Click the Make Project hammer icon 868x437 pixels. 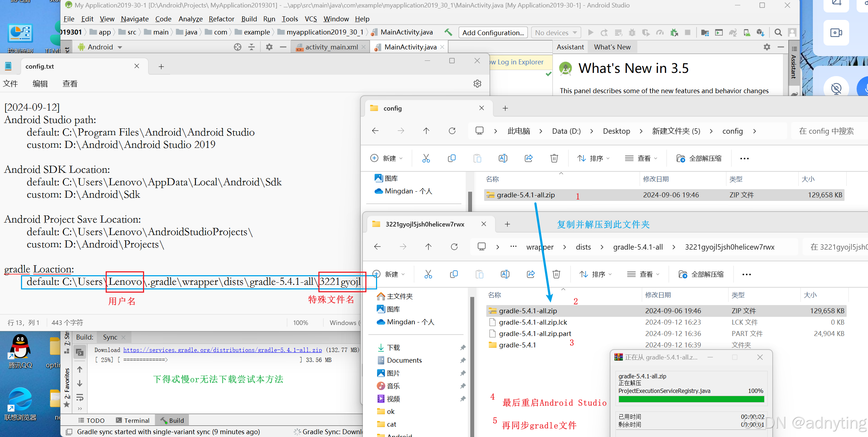point(448,32)
